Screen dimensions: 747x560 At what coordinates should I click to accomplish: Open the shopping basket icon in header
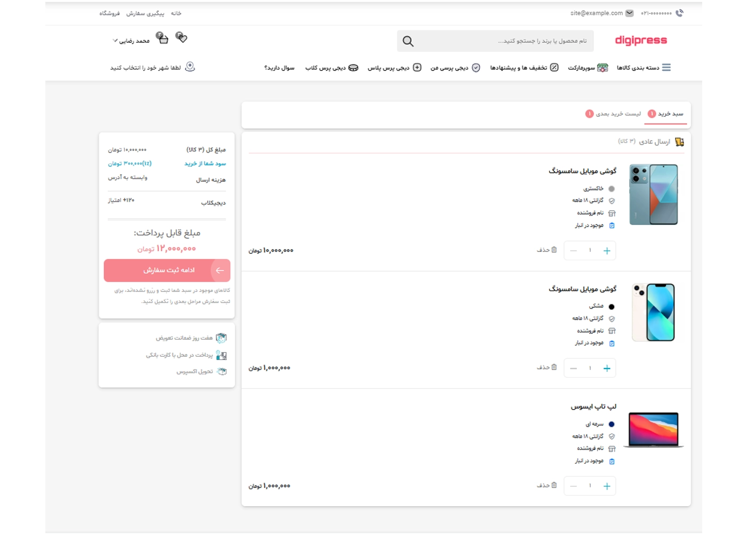[x=162, y=37]
